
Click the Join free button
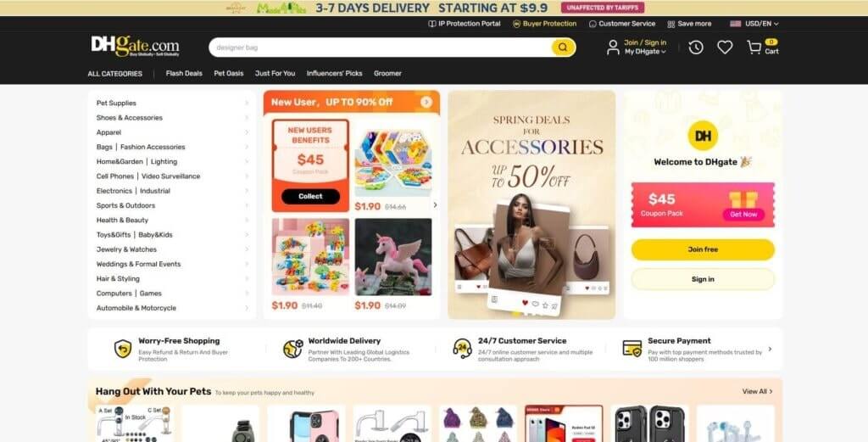[x=703, y=249]
